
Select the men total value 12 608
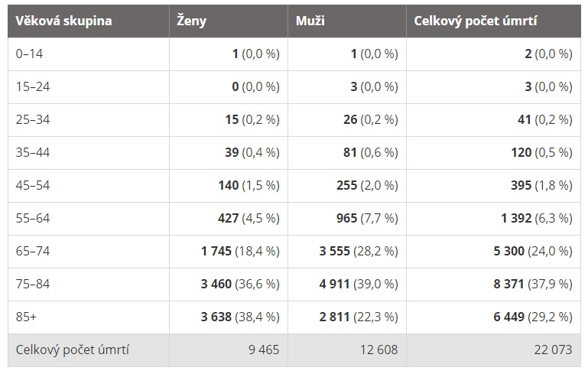[x=378, y=350]
